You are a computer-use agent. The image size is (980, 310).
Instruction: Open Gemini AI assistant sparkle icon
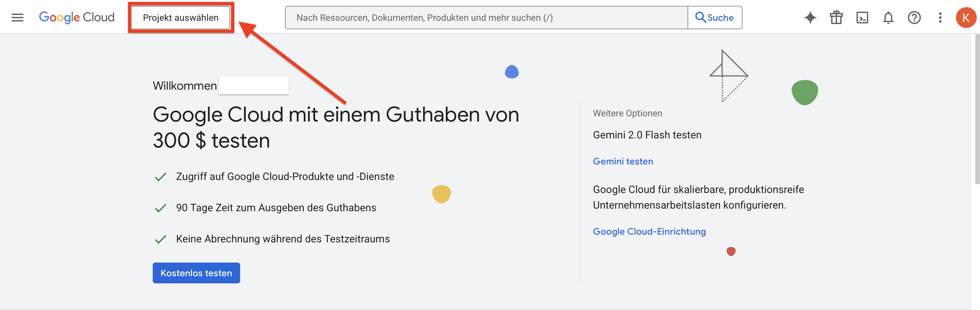point(810,18)
